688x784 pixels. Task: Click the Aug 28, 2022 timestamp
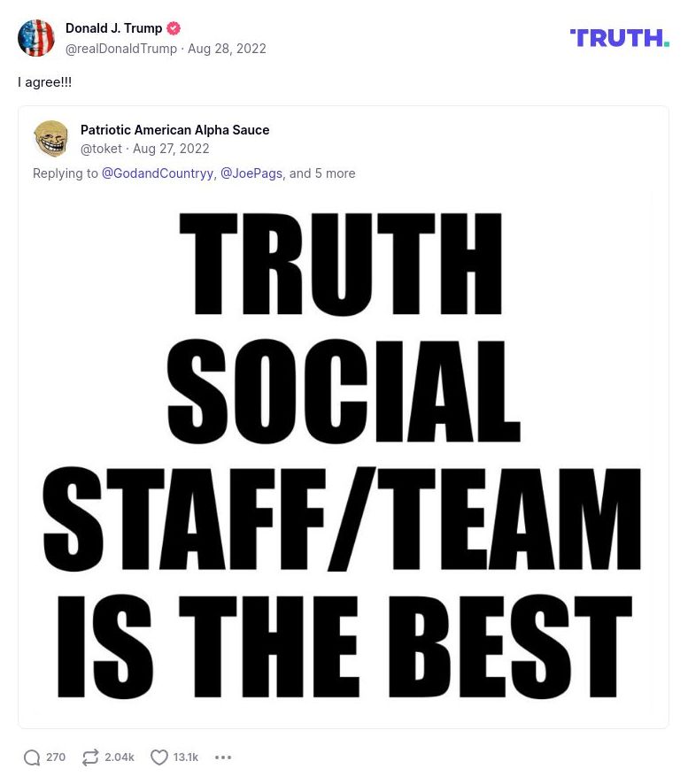pyautogui.click(x=227, y=49)
